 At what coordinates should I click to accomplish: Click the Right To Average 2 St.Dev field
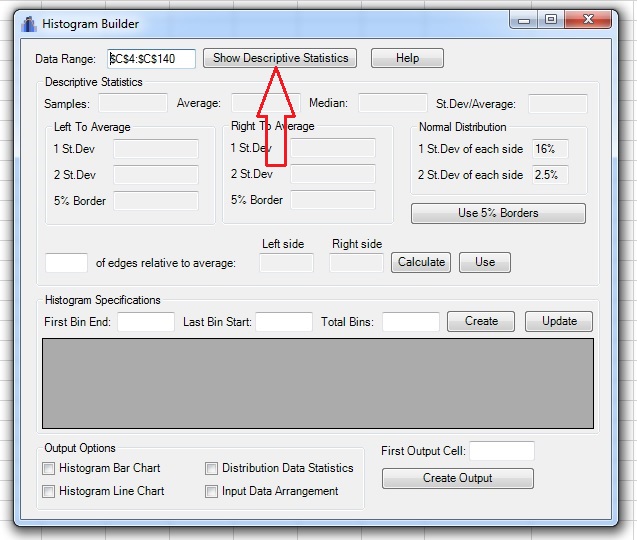coord(333,174)
